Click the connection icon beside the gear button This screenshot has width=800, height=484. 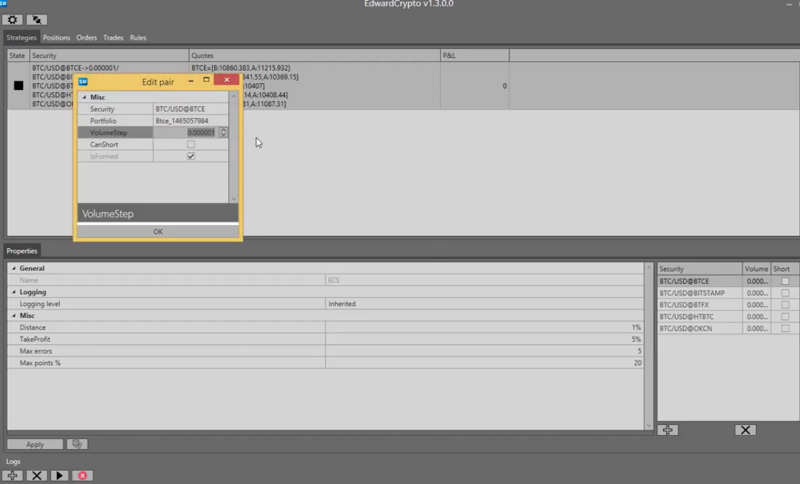coord(35,19)
